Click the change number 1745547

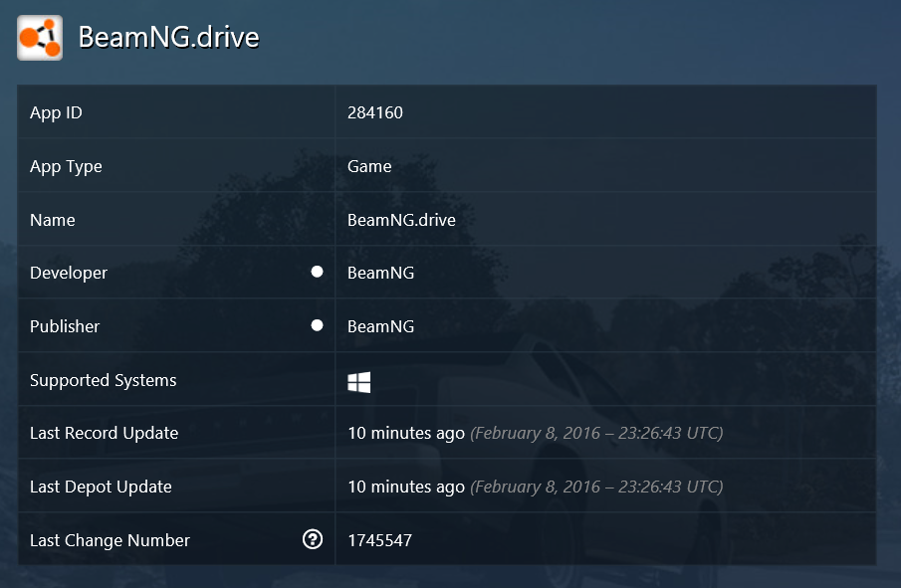(x=380, y=540)
